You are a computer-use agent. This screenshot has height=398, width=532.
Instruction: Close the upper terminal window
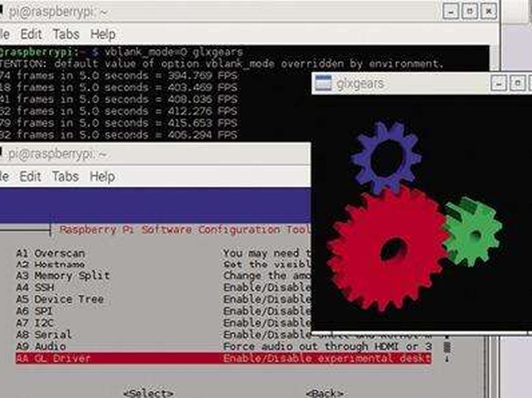[489, 12]
